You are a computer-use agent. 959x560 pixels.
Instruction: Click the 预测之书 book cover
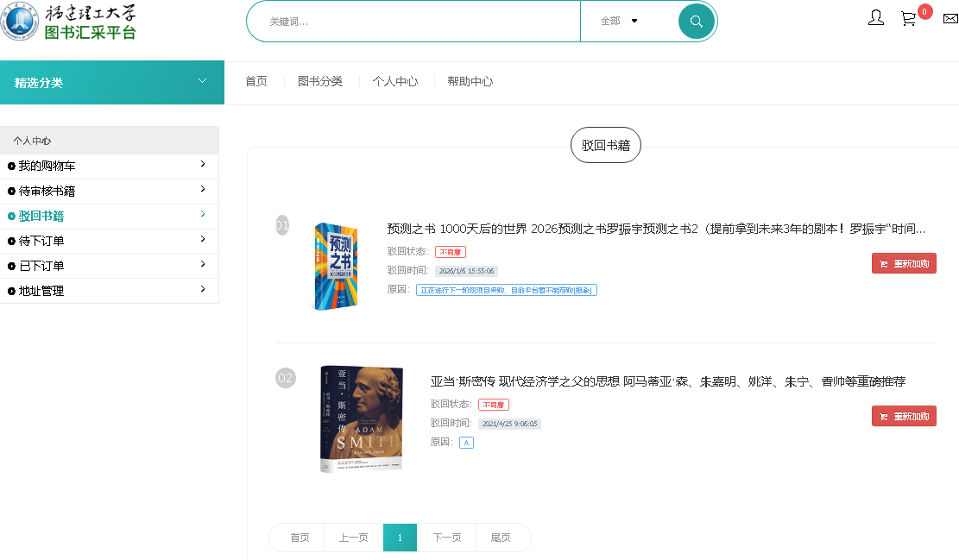tap(337, 266)
